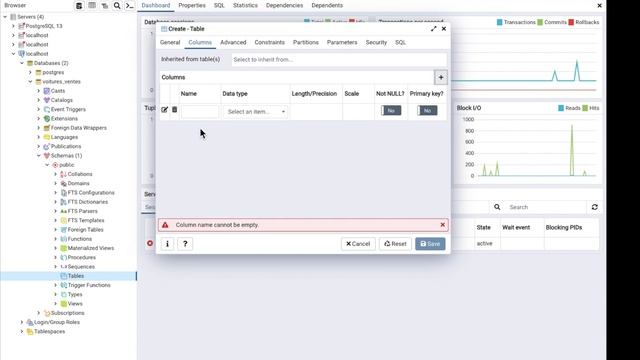
Task: Select the Views node in the tree
Action: (x=75, y=304)
